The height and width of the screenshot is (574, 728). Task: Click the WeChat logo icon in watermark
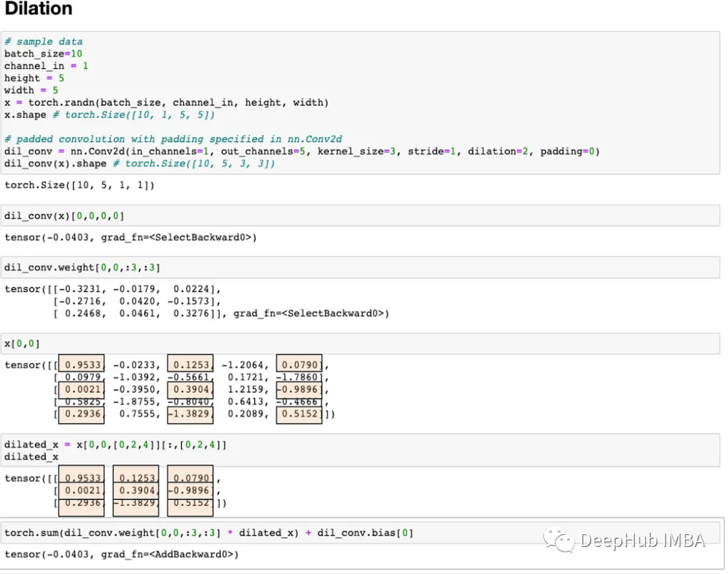pyautogui.click(x=559, y=540)
